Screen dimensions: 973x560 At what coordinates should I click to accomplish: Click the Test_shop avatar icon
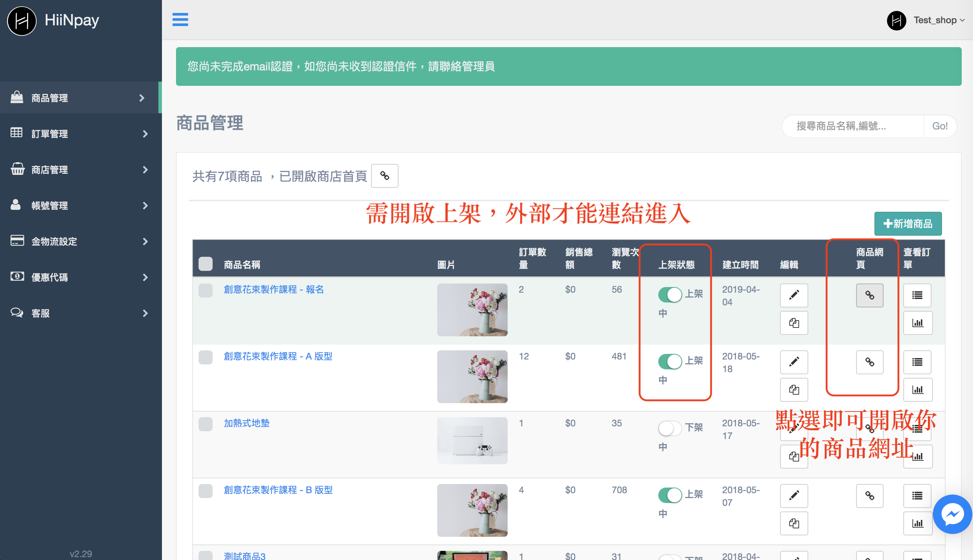[896, 20]
